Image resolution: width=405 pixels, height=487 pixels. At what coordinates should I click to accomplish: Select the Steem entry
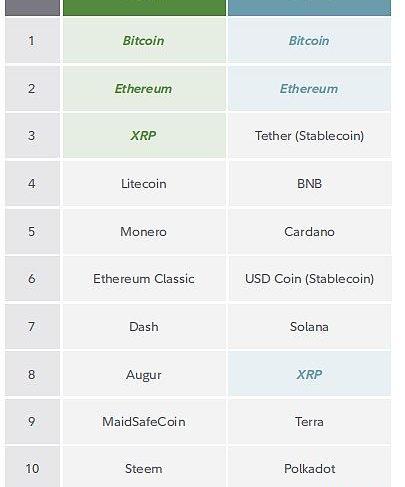coord(144,468)
